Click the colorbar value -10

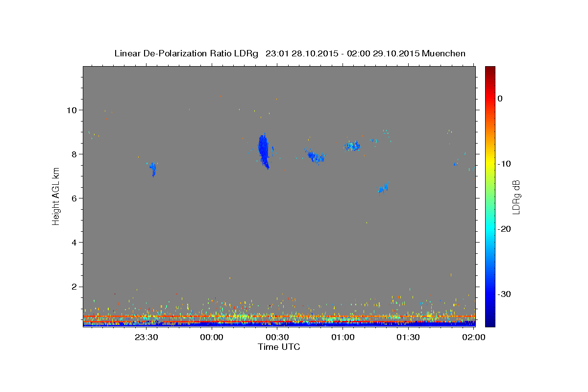pos(504,164)
